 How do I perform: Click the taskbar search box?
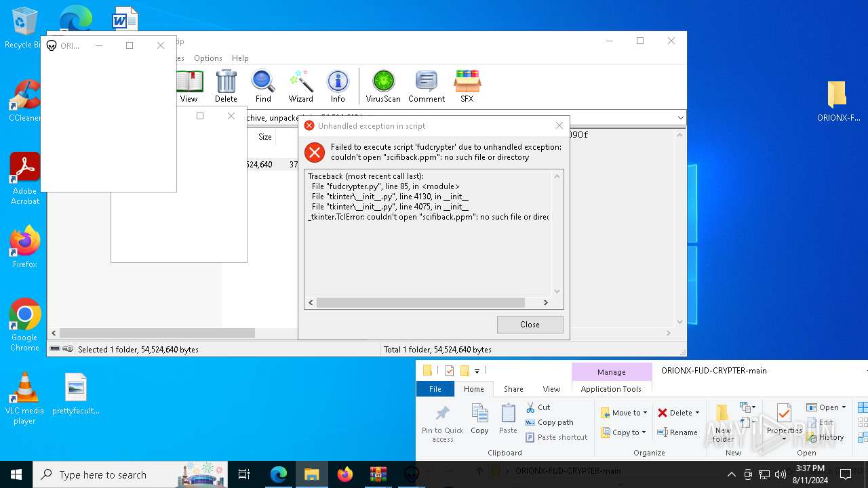130,474
